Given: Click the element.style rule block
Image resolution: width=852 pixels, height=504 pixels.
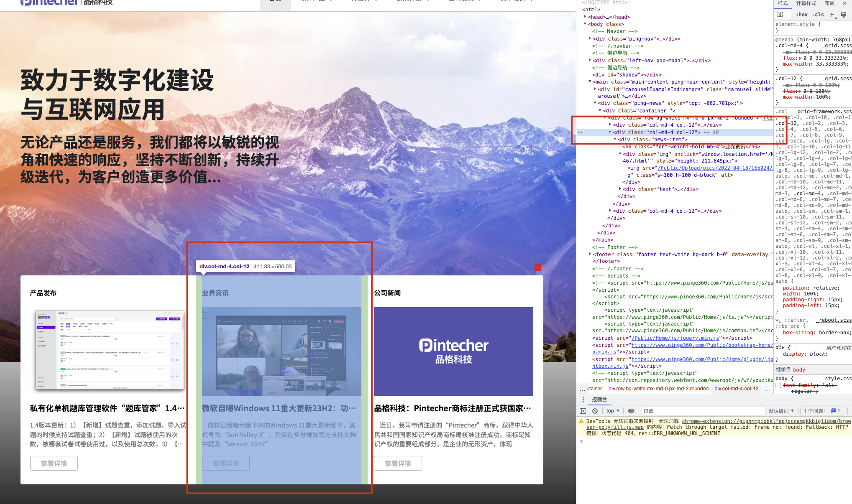Looking at the screenshot, I should pos(813,27).
